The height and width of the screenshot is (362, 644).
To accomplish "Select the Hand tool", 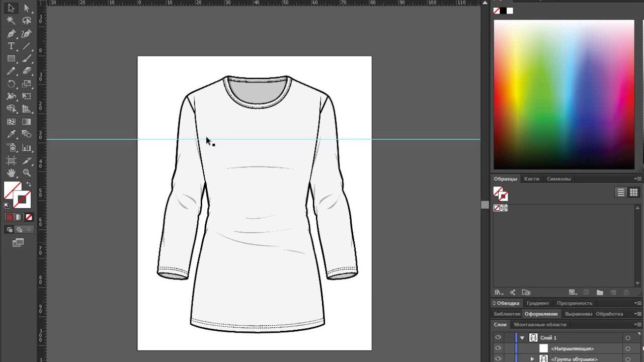I will tap(11, 173).
